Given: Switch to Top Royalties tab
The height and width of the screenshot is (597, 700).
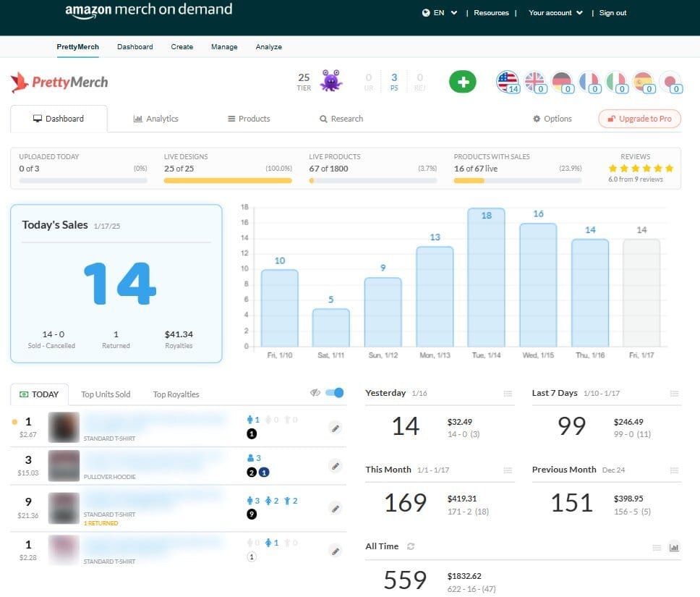Looking at the screenshot, I should 176,394.
